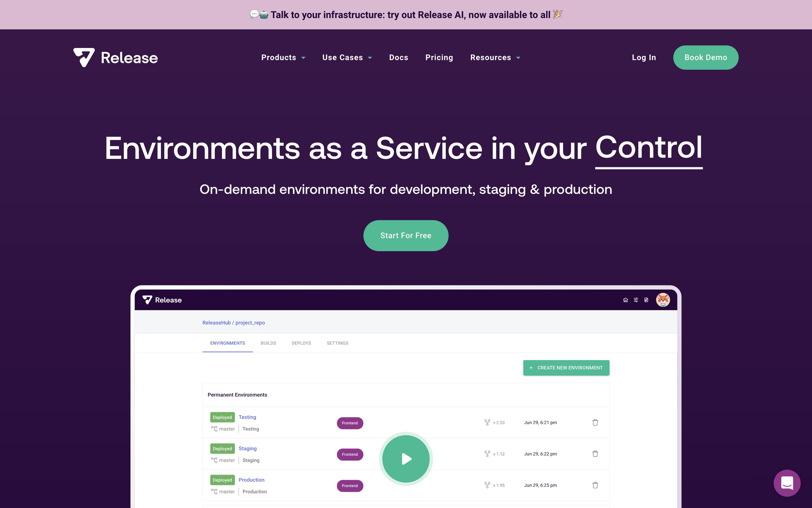Viewport: 812px width, 508px height.
Task: Click the branch icon beside master in the Production row
Action: (214, 491)
